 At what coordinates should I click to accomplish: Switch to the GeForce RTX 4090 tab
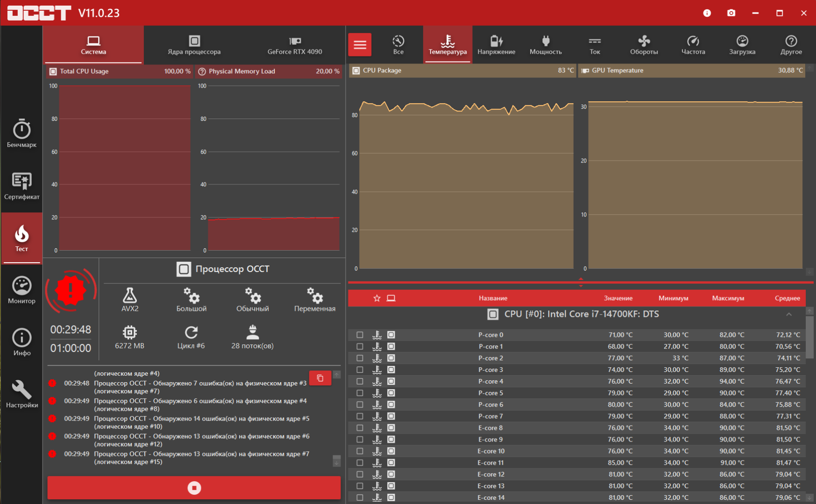pos(295,45)
